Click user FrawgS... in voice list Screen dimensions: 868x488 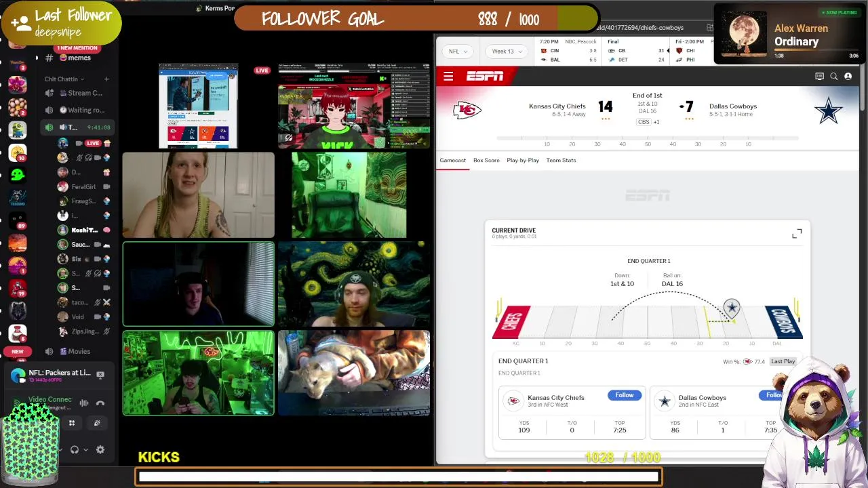coord(83,201)
